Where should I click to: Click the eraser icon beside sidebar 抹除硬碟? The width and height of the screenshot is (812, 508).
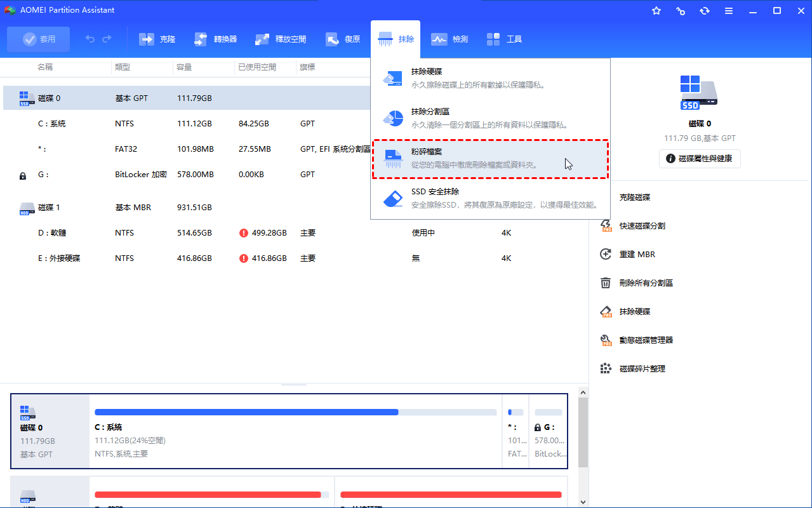(606, 311)
